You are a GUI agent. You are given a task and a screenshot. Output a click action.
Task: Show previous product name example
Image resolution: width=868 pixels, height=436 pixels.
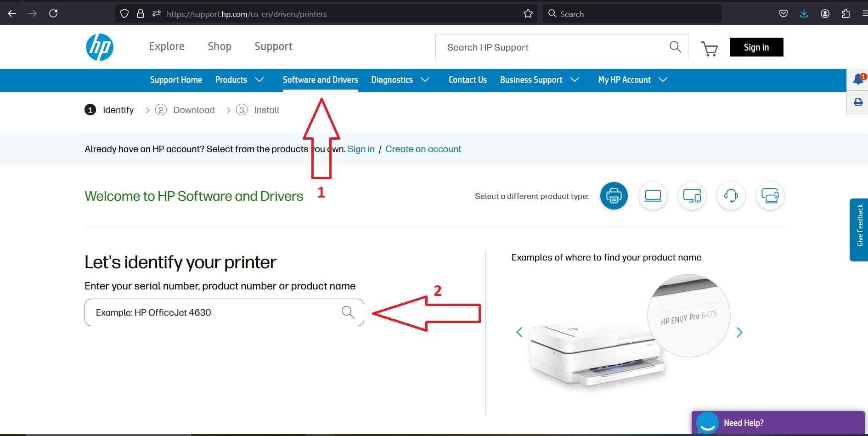pos(519,332)
